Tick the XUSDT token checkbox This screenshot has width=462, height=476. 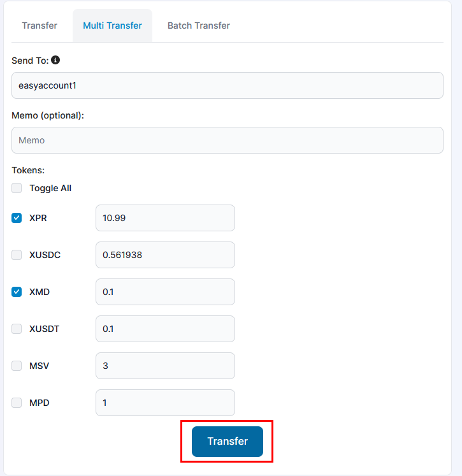(17, 329)
